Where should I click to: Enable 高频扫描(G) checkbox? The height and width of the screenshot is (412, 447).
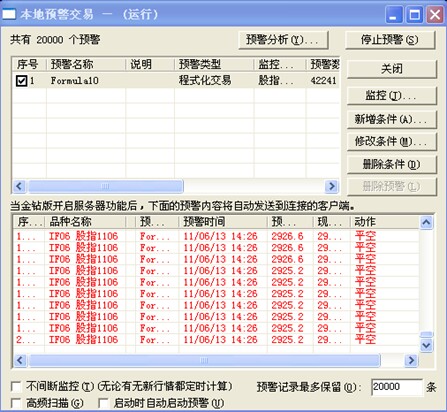(16, 403)
